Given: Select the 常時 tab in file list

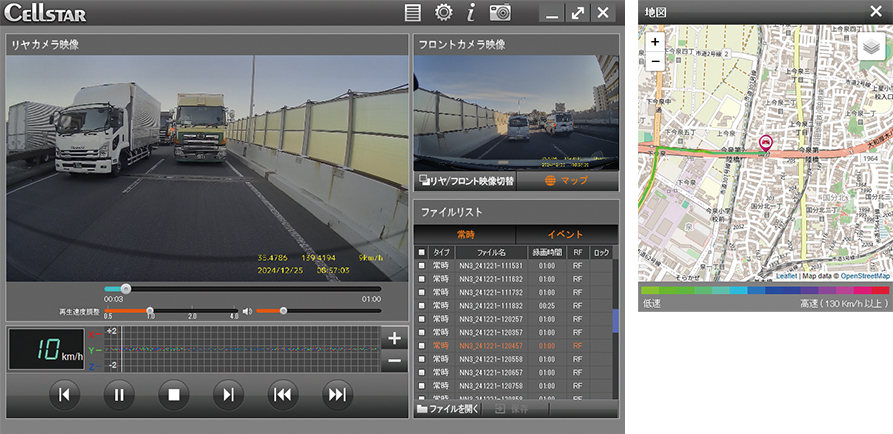Looking at the screenshot, I should [x=464, y=234].
